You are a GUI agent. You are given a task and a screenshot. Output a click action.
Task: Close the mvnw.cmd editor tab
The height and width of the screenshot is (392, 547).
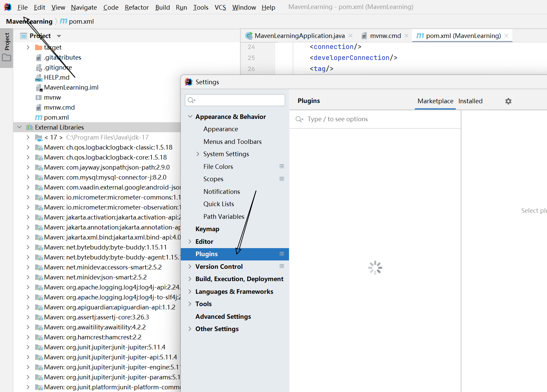pyautogui.click(x=407, y=36)
